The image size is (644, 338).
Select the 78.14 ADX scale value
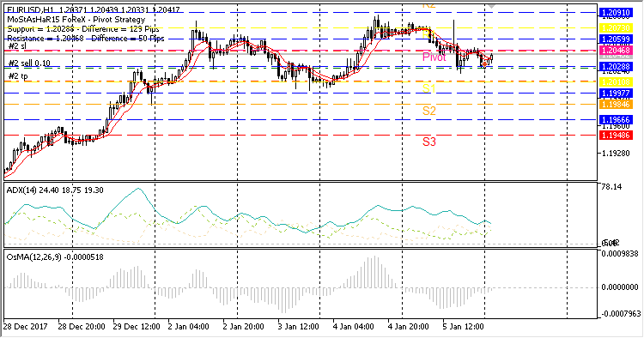click(611, 187)
